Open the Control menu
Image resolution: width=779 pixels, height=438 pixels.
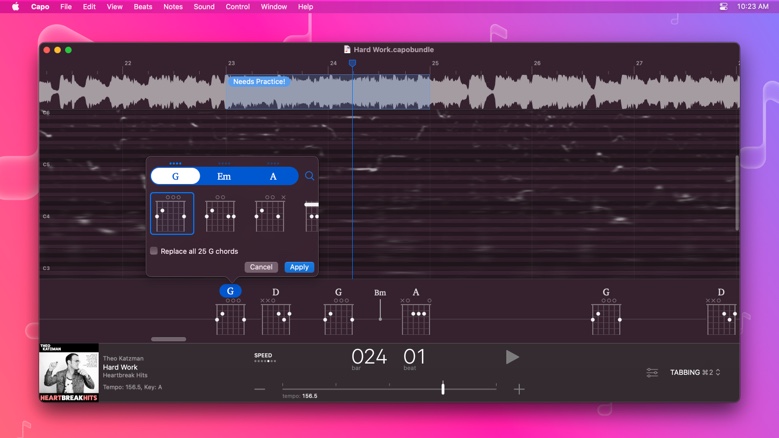pyautogui.click(x=237, y=6)
